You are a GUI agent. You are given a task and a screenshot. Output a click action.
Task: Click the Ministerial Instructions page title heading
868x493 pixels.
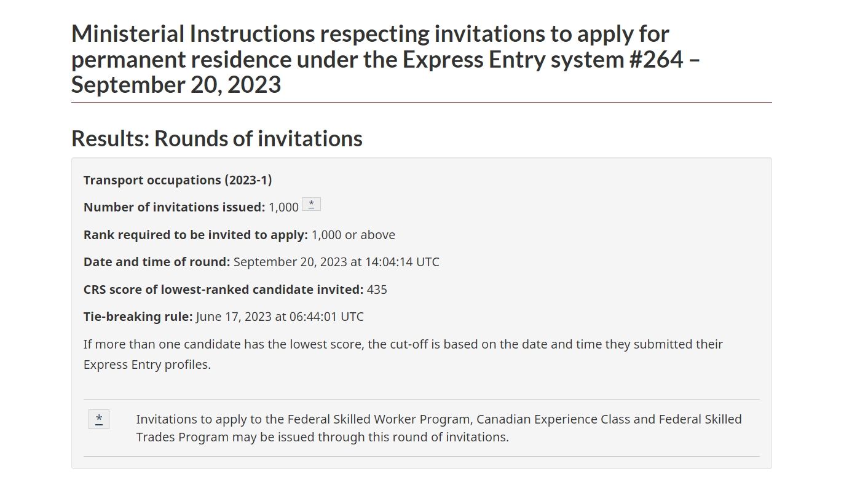(385, 59)
